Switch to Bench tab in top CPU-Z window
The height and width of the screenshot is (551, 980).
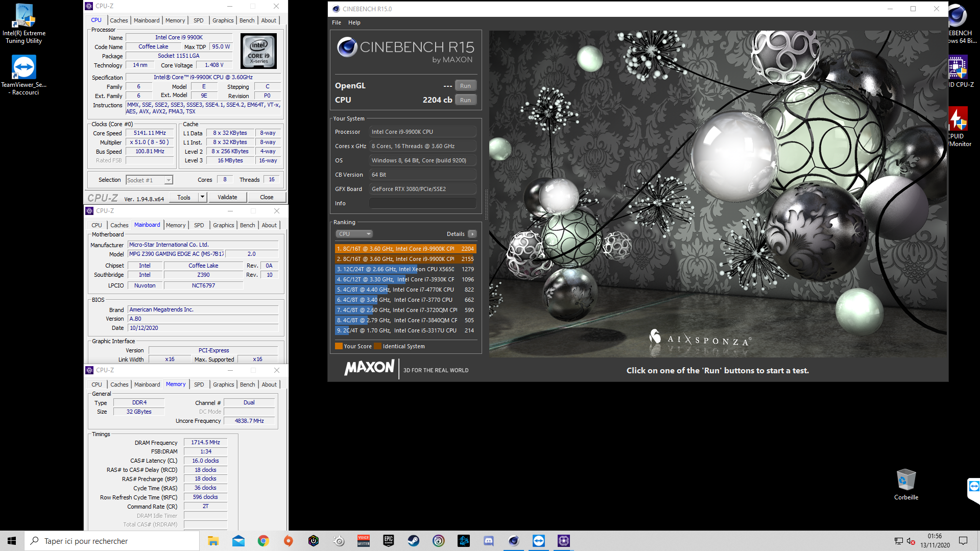point(247,20)
